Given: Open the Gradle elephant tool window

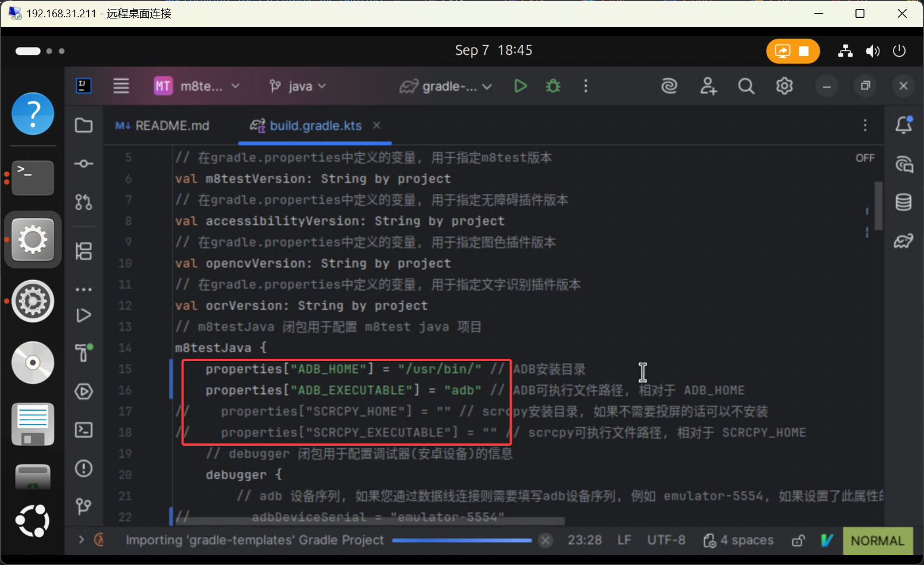Looking at the screenshot, I should click(x=903, y=241).
